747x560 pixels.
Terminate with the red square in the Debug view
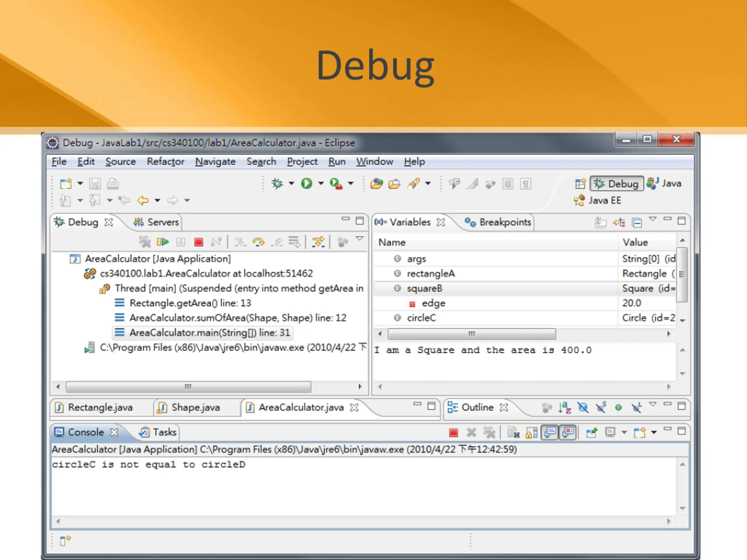pyautogui.click(x=199, y=242)
